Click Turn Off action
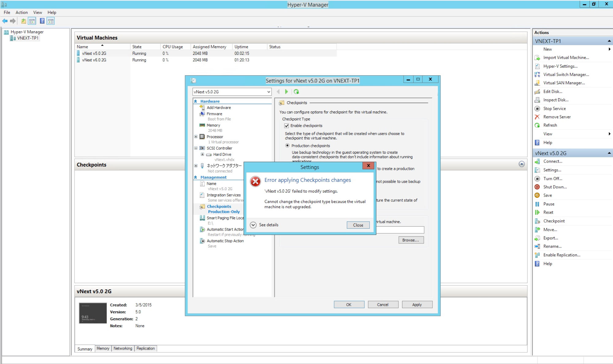 coord(553,178)
